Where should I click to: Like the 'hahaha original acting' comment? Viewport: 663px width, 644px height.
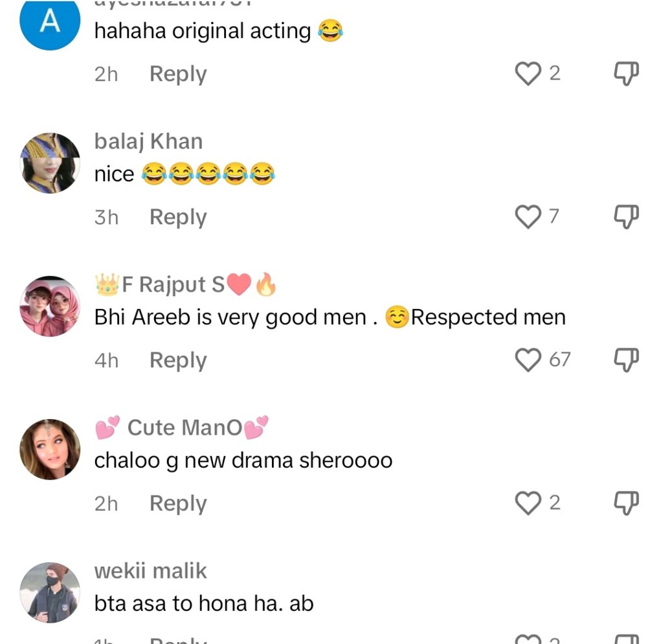click(x=528, y=74)
